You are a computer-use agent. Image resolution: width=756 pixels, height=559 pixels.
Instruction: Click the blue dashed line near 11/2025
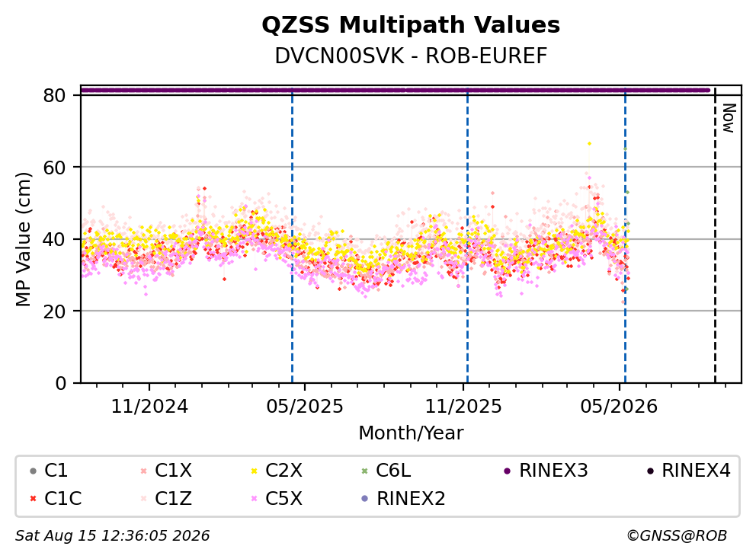point(468,235)
